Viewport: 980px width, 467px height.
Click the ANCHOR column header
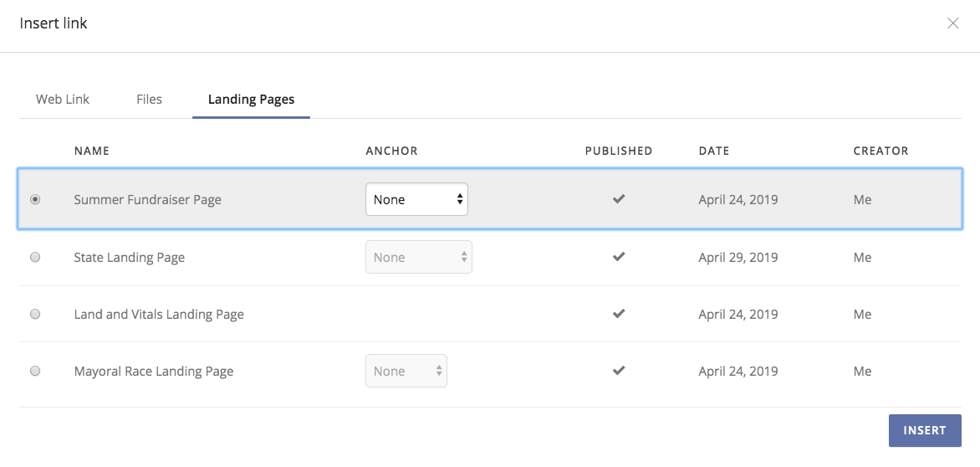click(392, 151)
